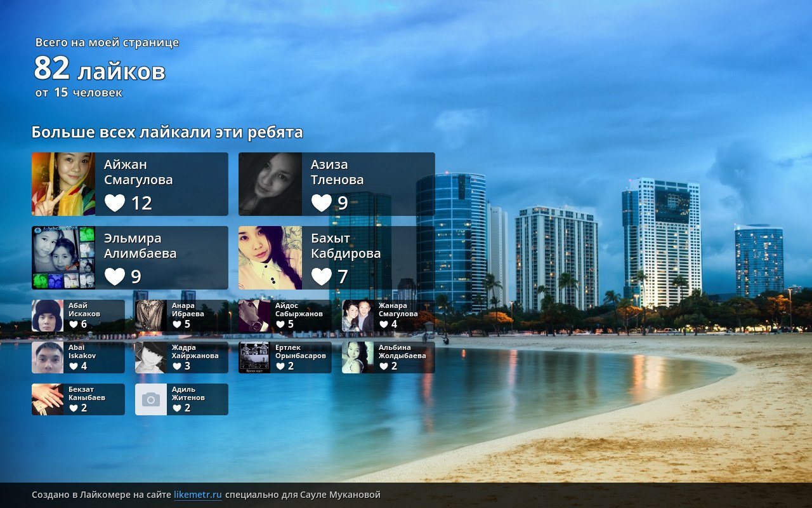Click small heart under Альбина Жолдыбаева
Image resolution: width=812 pixels, height=508 pixels.
click(384, 366)
